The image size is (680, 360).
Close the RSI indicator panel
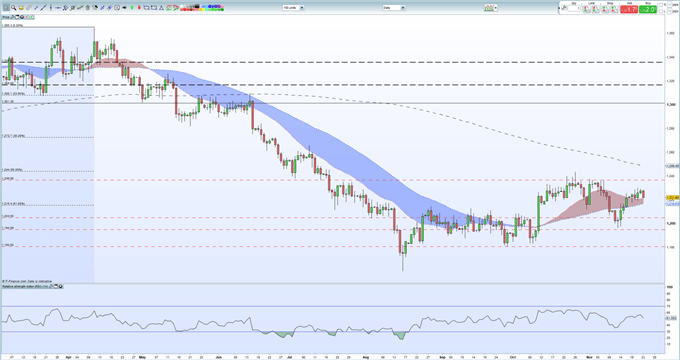[60, 286]
